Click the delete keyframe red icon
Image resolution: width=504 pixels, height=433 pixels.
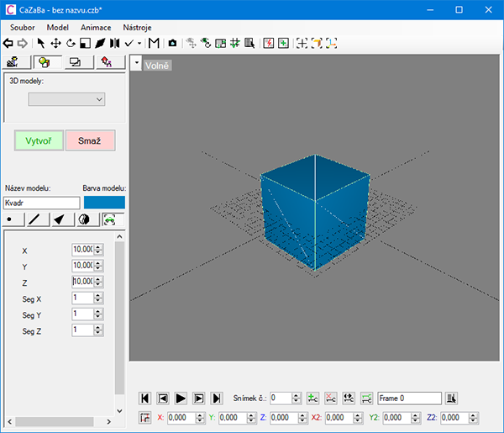click(330, 398)
